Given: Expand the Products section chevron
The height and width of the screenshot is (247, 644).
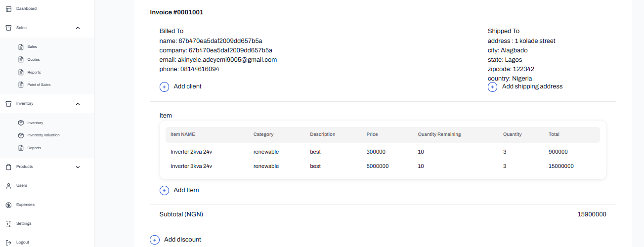Looking at the screenshot, I should tap(78, 167).
